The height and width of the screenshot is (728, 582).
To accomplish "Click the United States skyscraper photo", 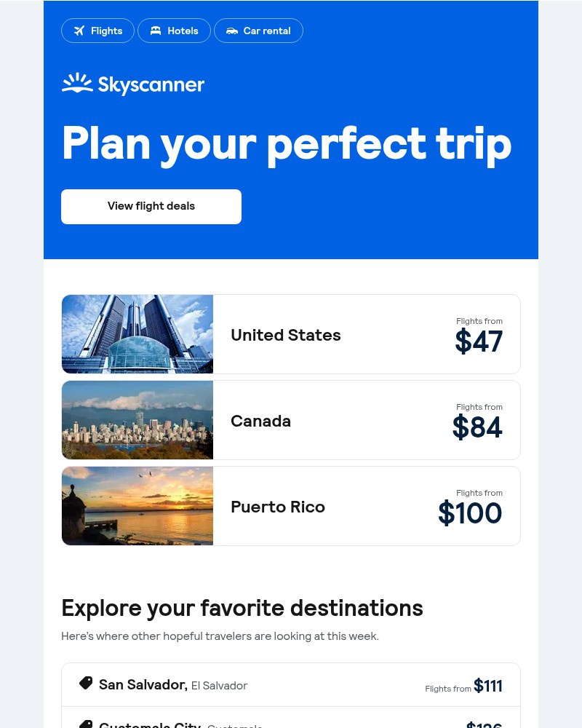I will 137,334.
